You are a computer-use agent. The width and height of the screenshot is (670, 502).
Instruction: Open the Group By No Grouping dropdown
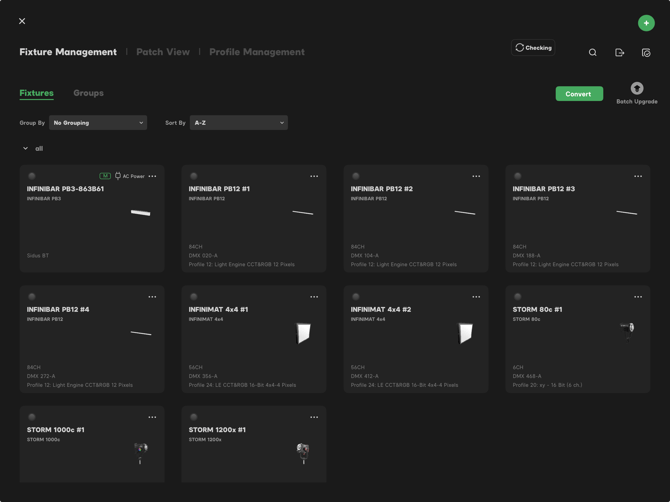[98, 123]
